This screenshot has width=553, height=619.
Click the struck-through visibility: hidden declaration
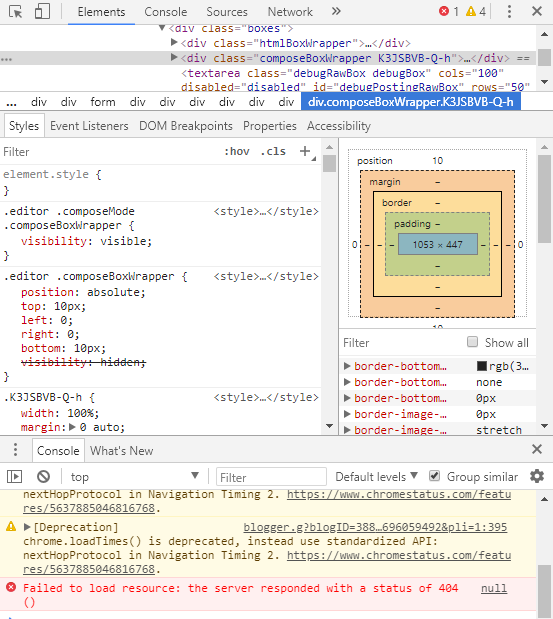click(x=84, y=362)
